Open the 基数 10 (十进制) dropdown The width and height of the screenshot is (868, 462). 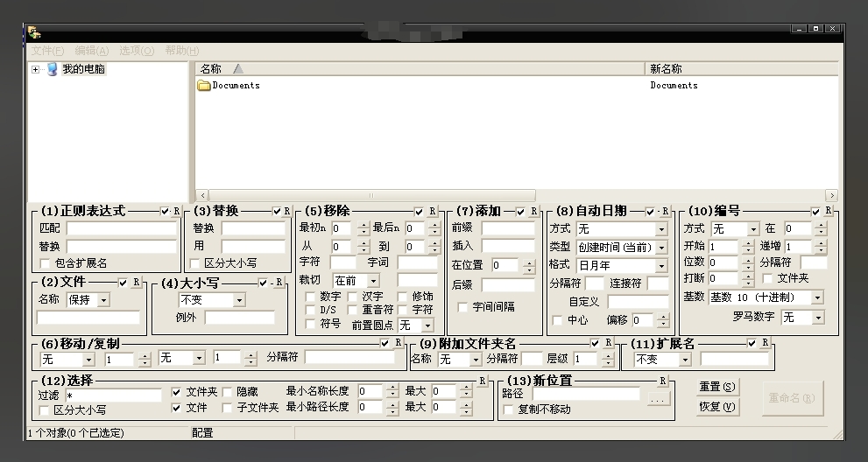tap(817, 297)
